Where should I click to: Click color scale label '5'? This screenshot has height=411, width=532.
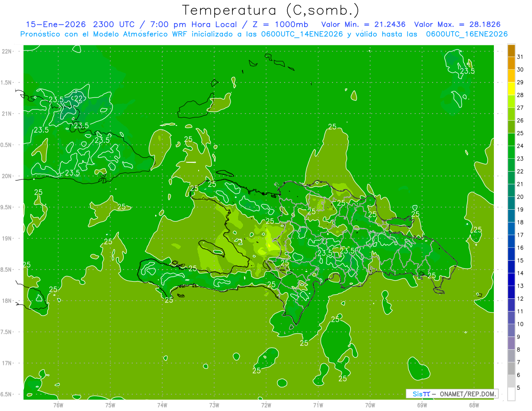click(519, 388)
